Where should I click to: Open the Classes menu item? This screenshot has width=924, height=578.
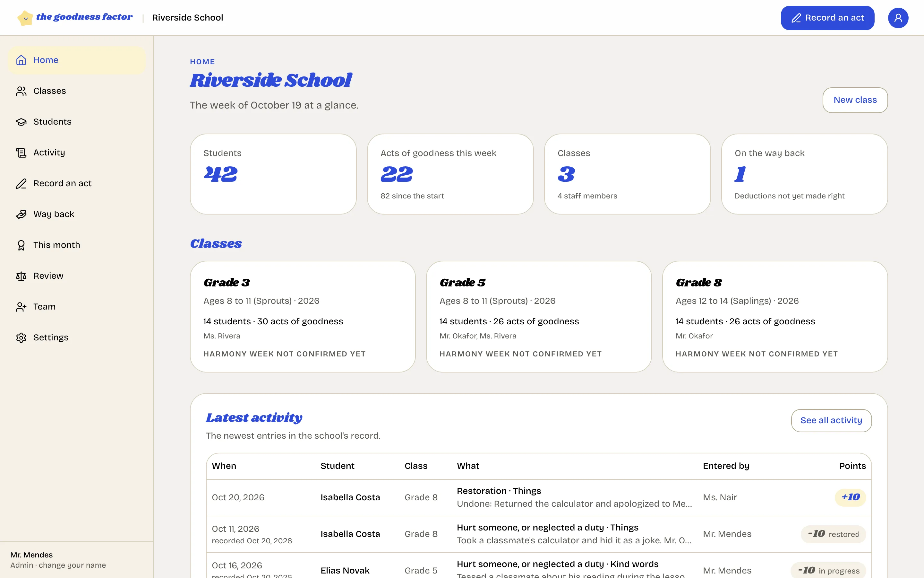76,91
